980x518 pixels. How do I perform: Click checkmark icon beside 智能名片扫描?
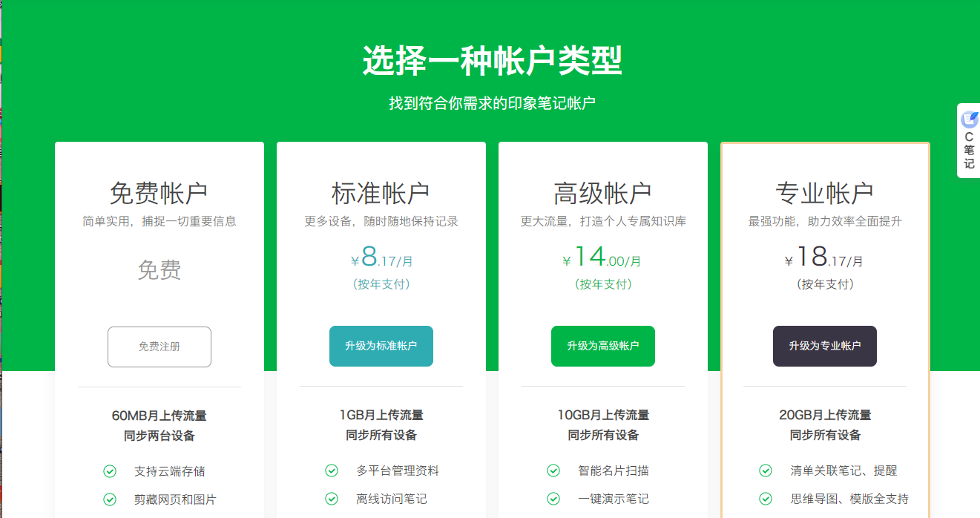tap(553, 471)
